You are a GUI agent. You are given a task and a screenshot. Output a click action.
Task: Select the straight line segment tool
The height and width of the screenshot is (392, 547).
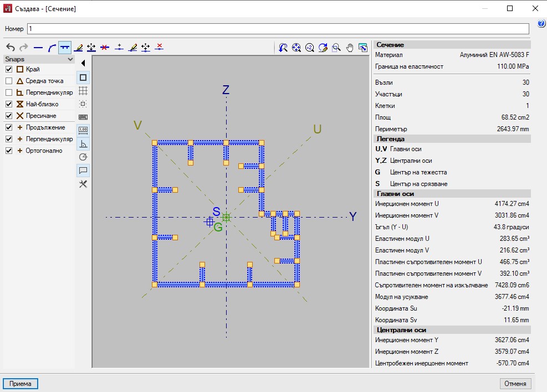coord(38,48)
